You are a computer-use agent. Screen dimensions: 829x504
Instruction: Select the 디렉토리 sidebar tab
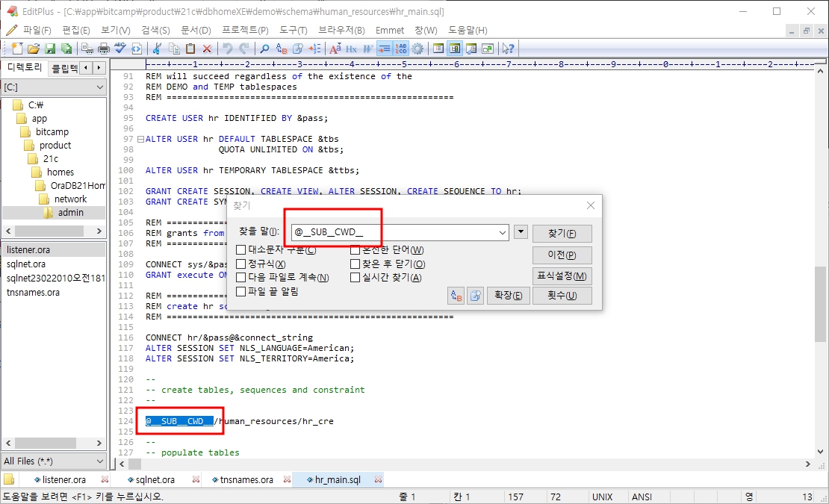[x=25, y=67]
